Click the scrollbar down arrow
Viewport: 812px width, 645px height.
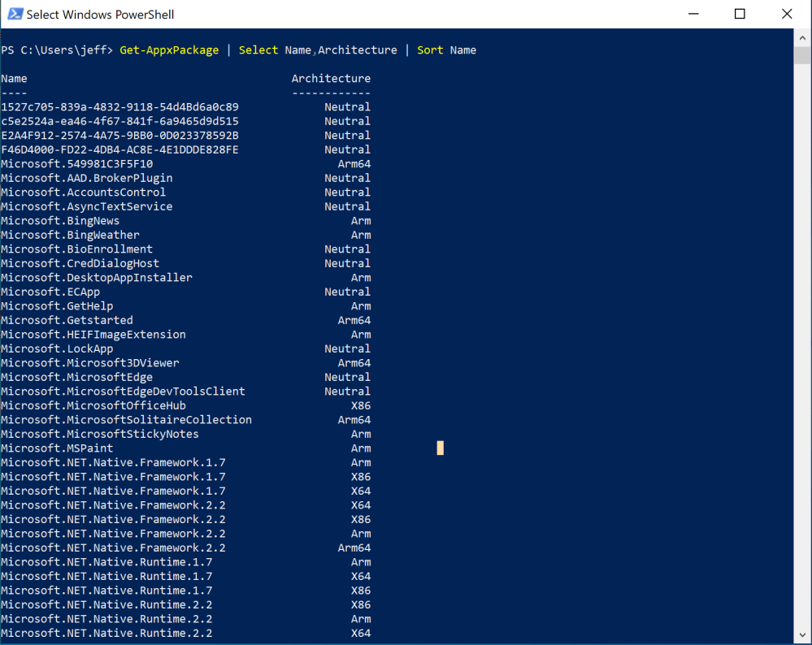tap(801, 635)
